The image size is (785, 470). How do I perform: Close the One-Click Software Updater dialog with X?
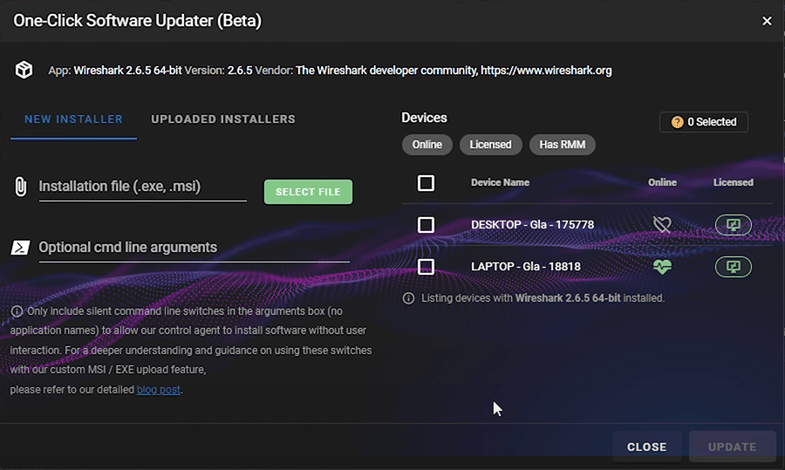point(766,21)
